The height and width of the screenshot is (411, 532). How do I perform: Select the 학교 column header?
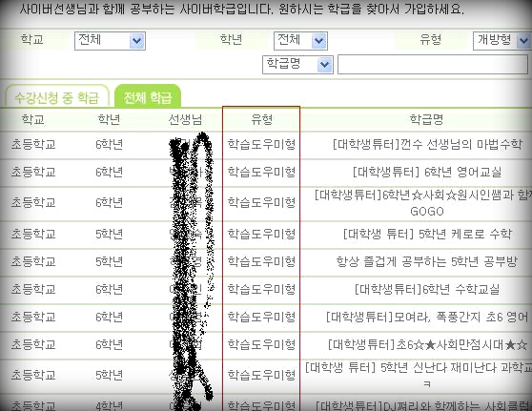click(33, 119)
